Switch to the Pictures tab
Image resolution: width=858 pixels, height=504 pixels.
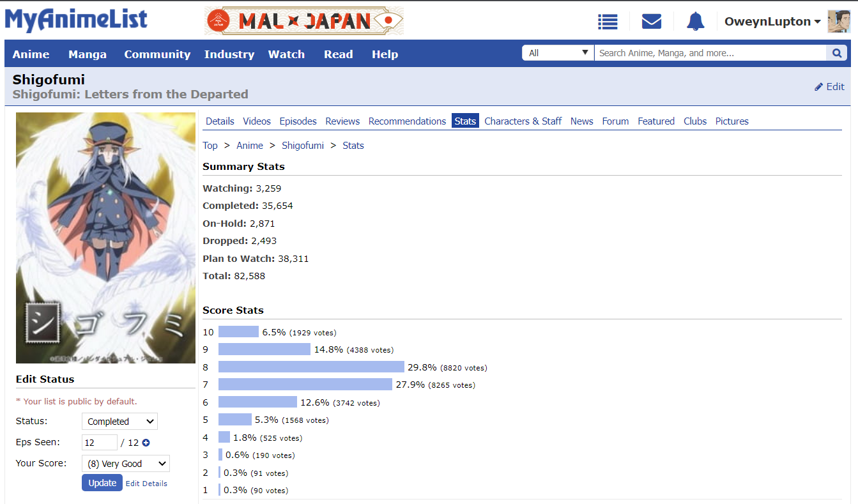[732, 121]
